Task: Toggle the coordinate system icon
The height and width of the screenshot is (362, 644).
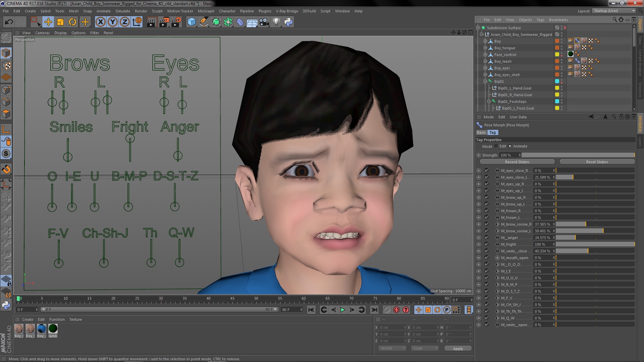Action: click(x=137, y=22)
